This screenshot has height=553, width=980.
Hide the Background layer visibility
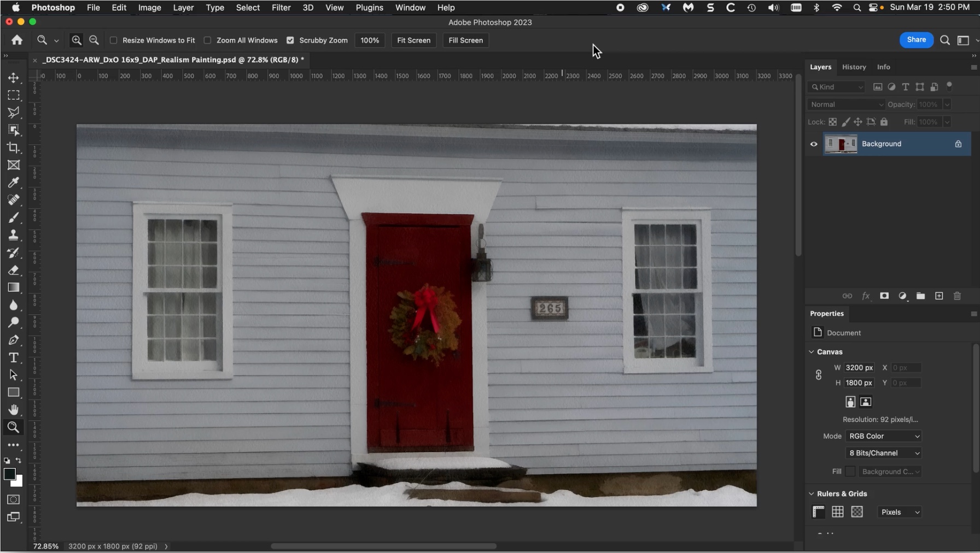pyautogui.click(x=814, y=144)
